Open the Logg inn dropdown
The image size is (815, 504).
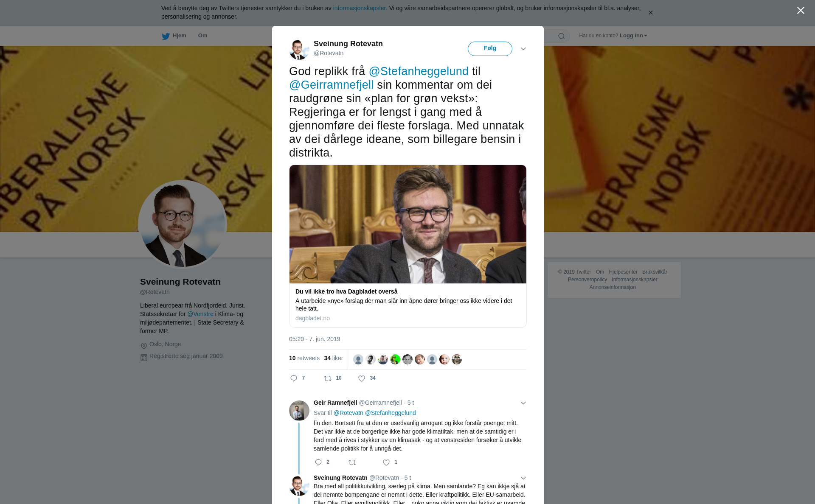tap(633, 36)
